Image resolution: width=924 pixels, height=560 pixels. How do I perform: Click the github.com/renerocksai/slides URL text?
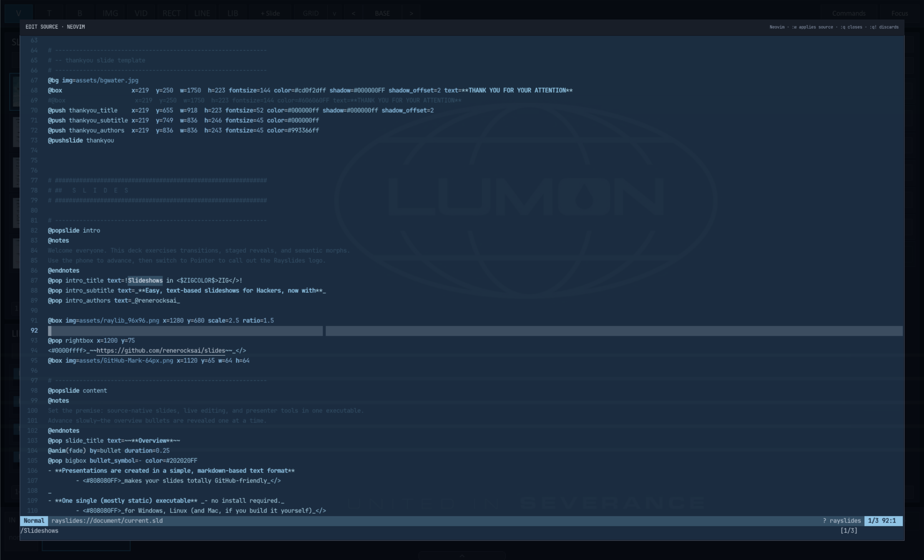[x=161, y=350]
